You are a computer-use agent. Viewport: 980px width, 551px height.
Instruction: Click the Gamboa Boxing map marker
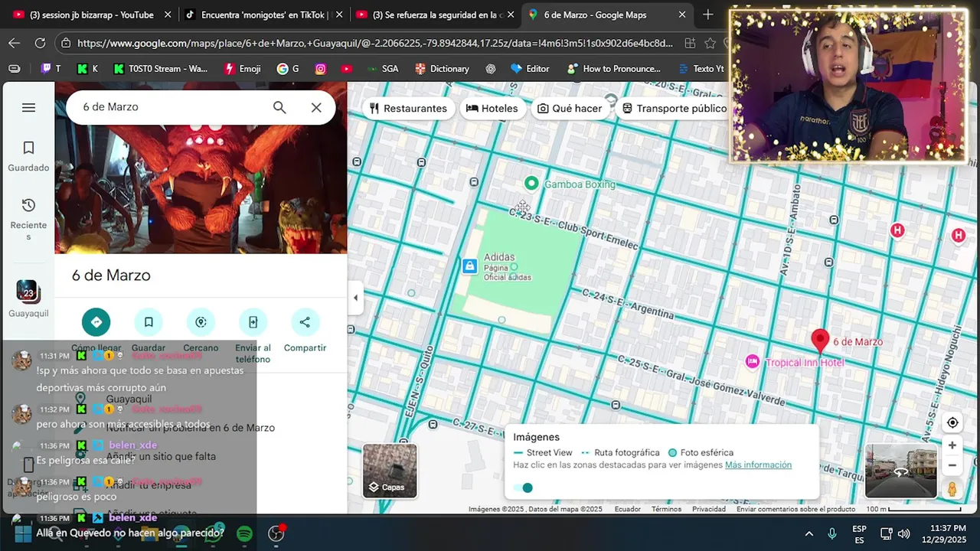point(531,184)
